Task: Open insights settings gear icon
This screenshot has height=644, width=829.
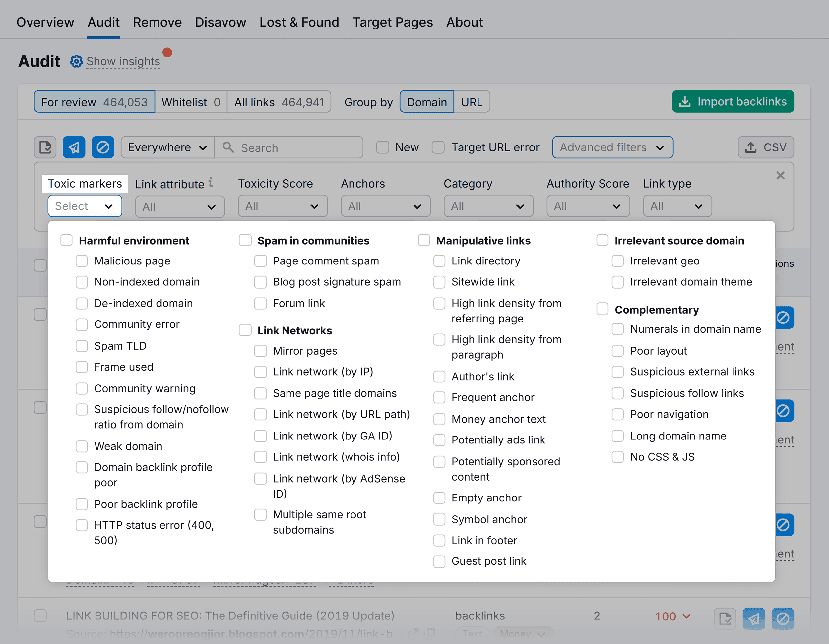Action: point(76,61)
